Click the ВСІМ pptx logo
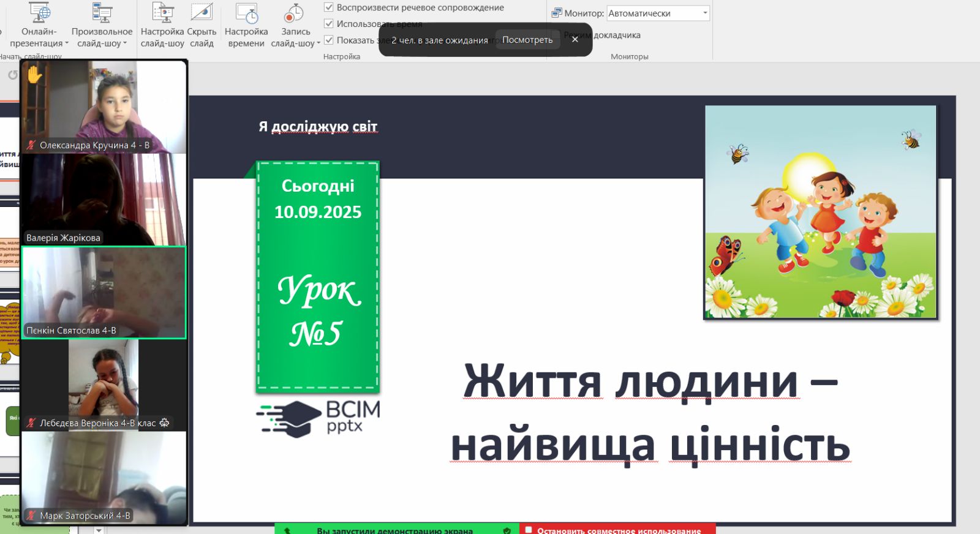 [x=318, y=418]
